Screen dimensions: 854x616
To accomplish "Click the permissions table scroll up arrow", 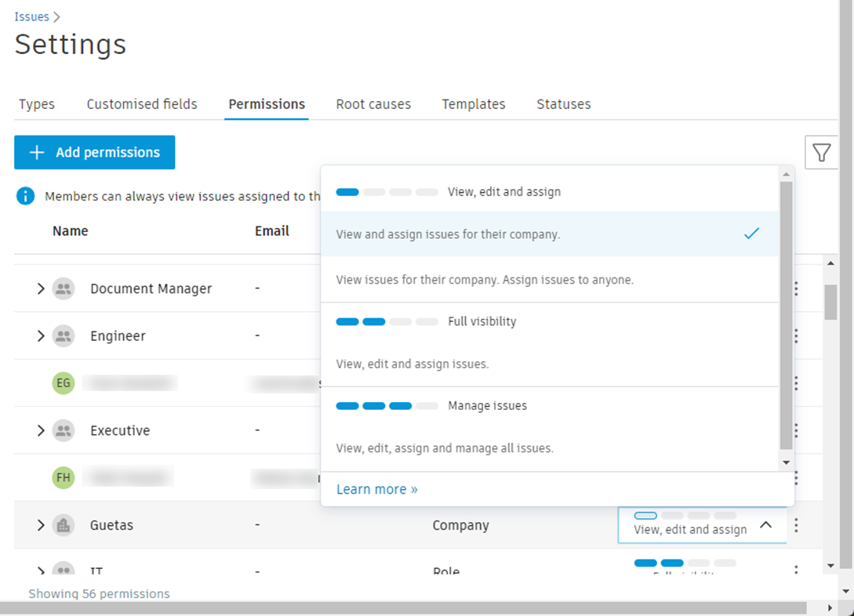I will click(x=830, y=263).
